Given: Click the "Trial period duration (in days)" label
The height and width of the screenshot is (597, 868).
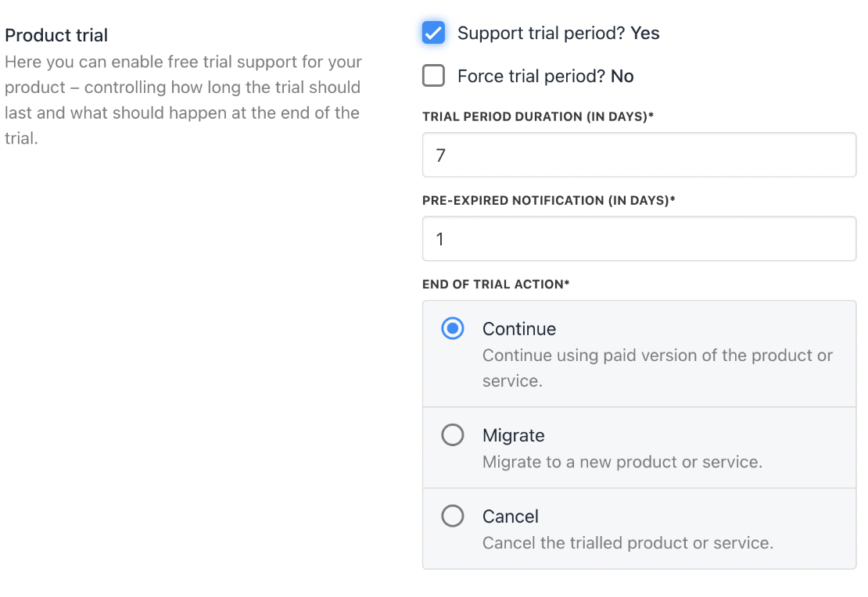Looking at the screenshot, I should coord(538,116).
